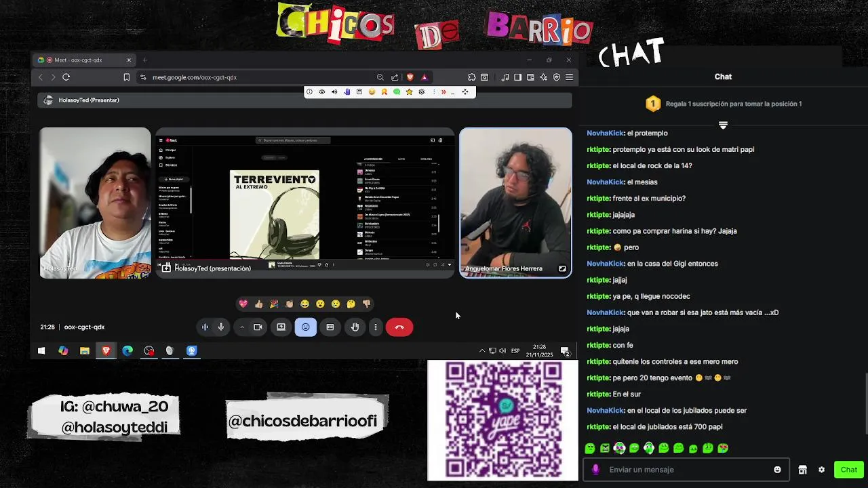Open Microsoft Edge from taskbar
Screen dimensions: 868x488
pyautogui.click(x=127, y=350)
